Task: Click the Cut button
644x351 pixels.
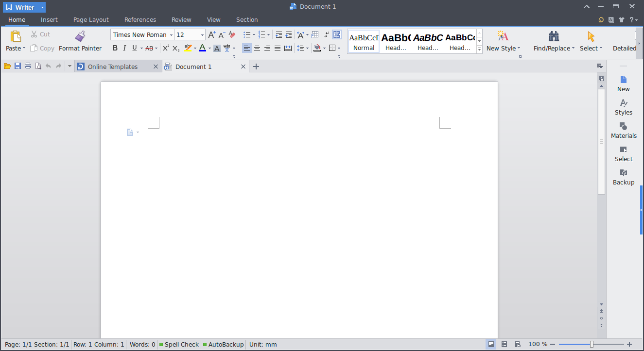Action: (x=40, y=34)
